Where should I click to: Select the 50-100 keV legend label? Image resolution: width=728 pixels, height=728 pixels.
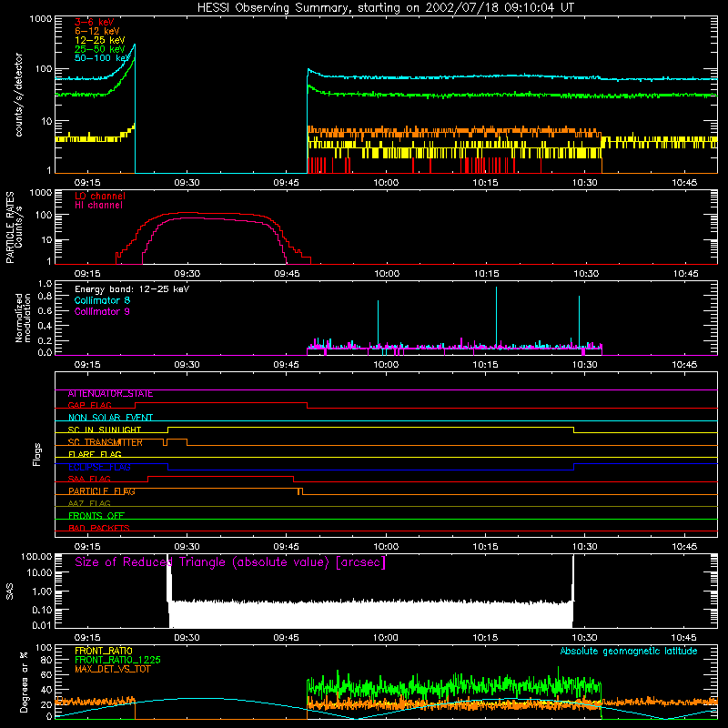(102, 58)
